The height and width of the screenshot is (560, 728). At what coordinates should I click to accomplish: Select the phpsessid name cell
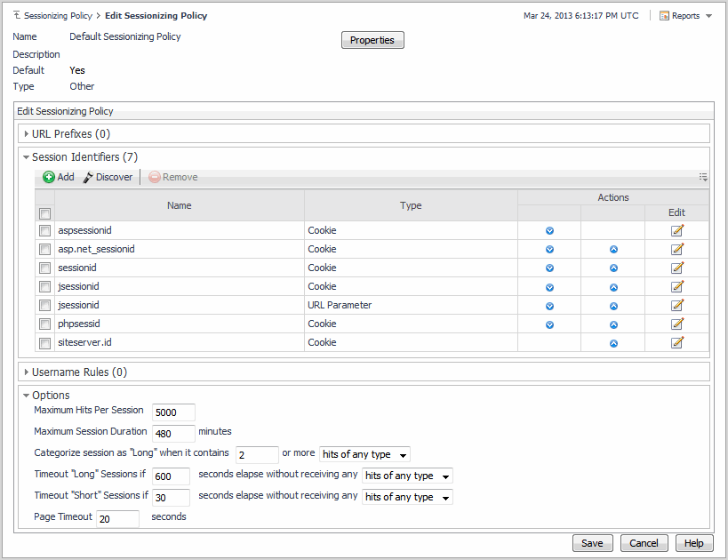[x=180, y=324]
